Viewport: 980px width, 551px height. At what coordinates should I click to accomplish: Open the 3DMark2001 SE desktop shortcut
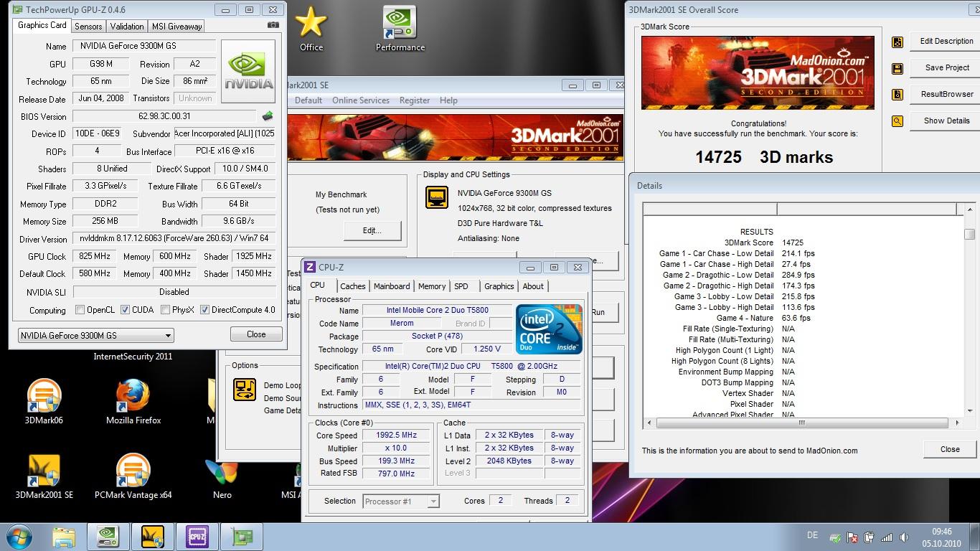tap(44, 476)
